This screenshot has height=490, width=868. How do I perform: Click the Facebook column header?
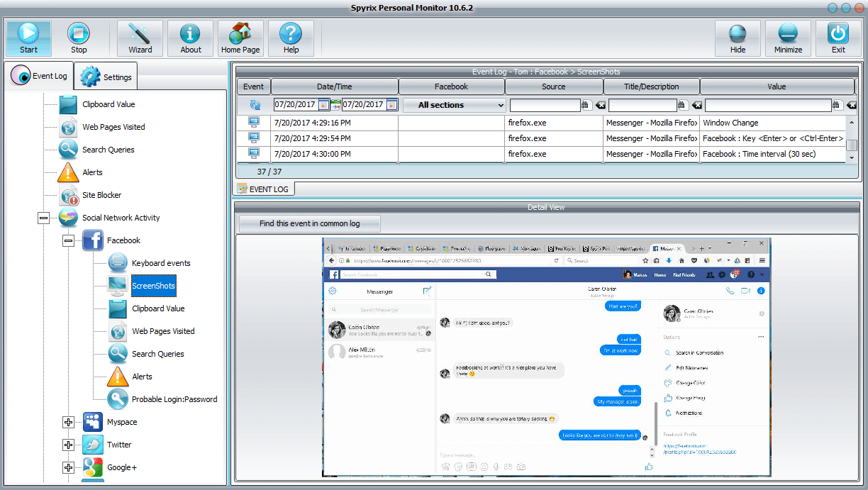(x=452, y=87)
